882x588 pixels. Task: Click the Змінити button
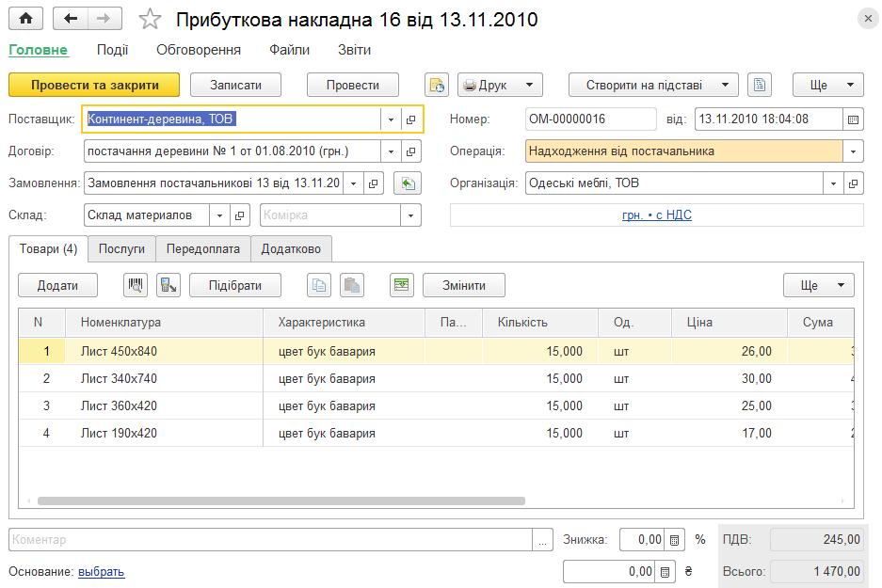pos(464,285)
